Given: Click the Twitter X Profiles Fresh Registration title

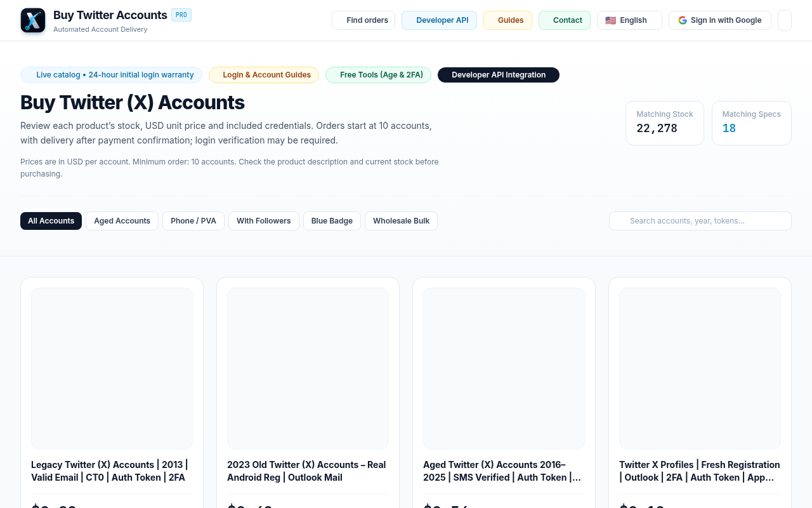Looking at the screenshot, I should pyautogui.click(x=700, y=471).
